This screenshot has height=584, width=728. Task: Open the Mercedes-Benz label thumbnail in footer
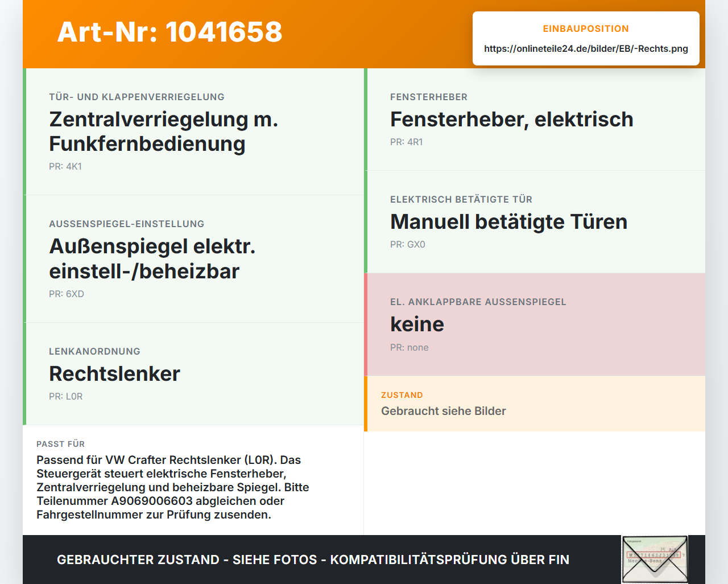(655, 560)
